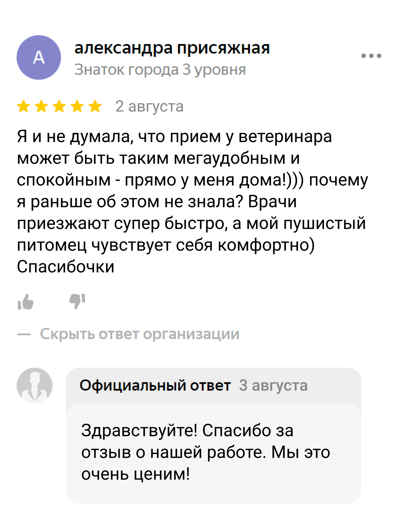Viewport: 420px width, 506px height.
Task: Click the Официальный ответ header
Action: click(x=155, y=385)
